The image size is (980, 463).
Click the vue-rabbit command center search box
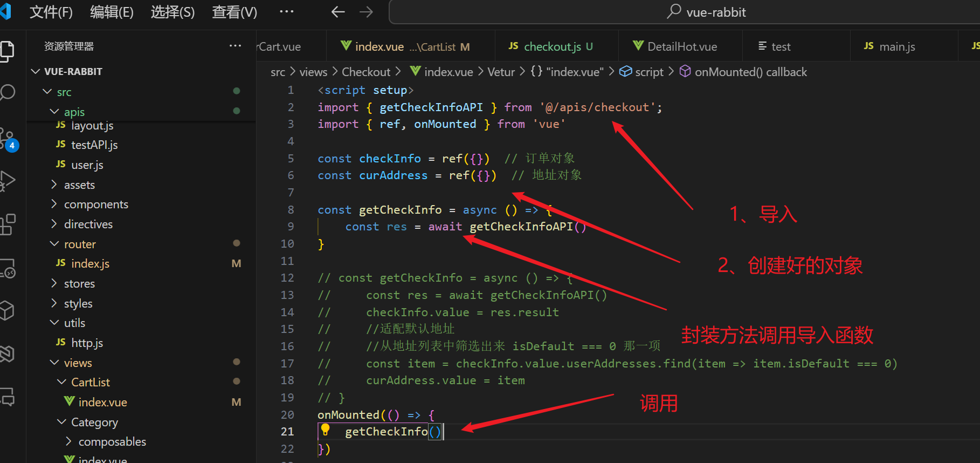click(x=685, y=12)
